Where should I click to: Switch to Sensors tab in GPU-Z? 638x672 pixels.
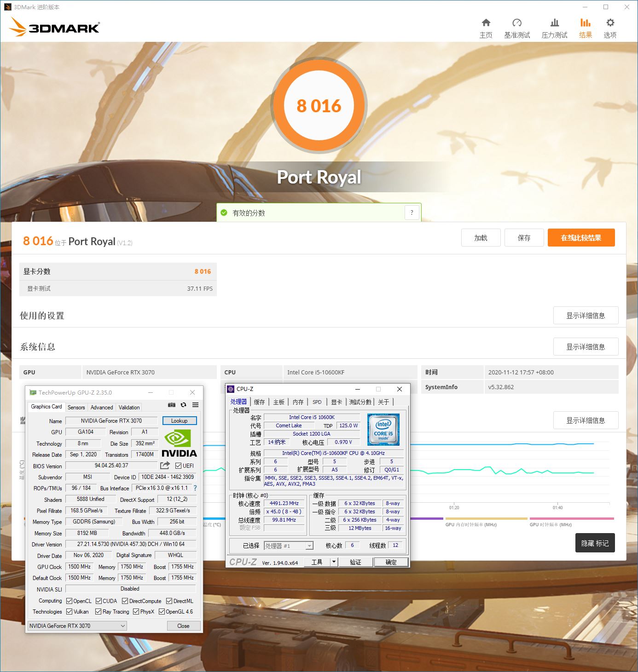click(76, 408)
